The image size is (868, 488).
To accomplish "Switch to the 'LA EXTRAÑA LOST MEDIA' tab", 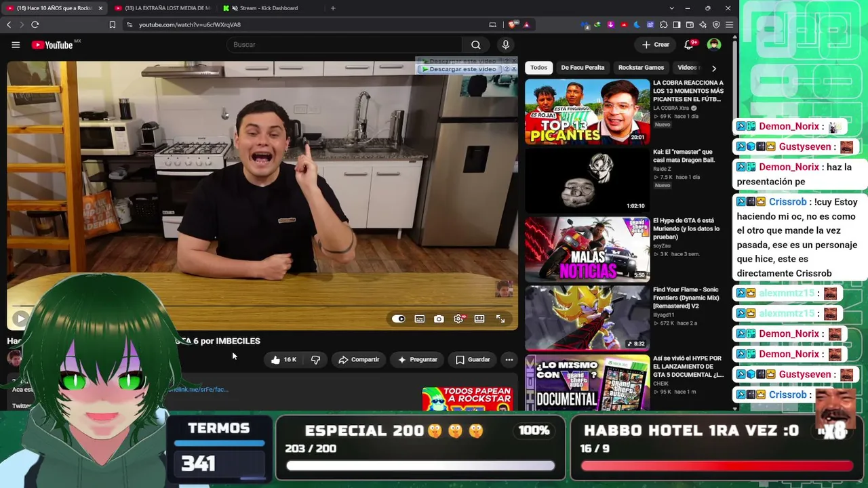I will (163, 8).
